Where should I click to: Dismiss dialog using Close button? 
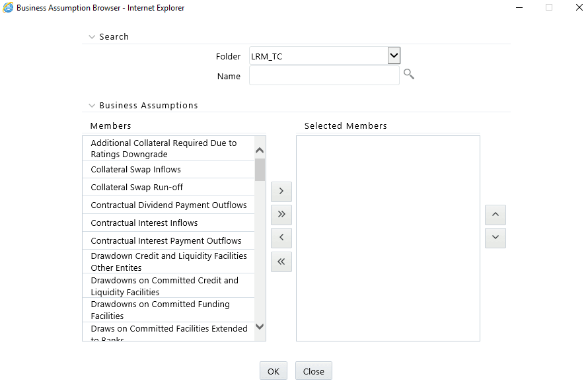(x=313, y=371)
